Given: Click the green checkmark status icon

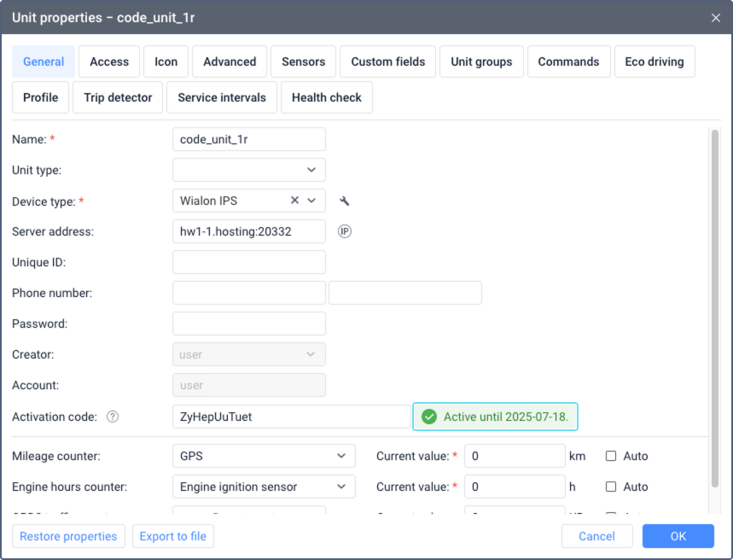Looking at the screenshot, I should pos(428,417).
